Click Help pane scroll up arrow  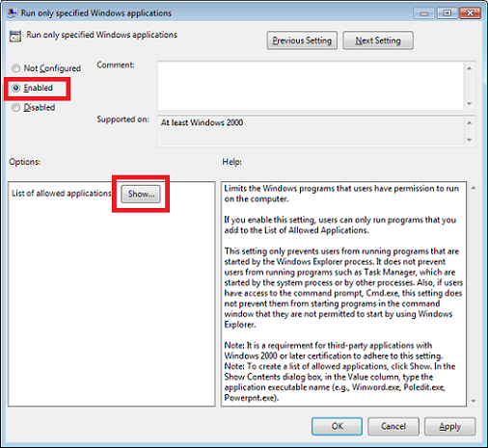474,188
